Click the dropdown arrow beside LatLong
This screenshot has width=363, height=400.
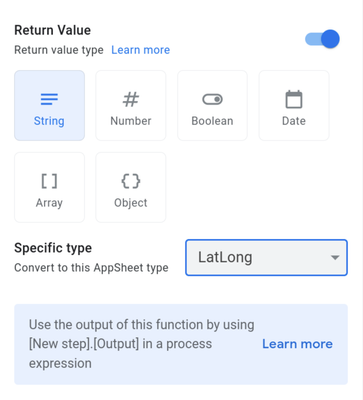click(335, 258)
